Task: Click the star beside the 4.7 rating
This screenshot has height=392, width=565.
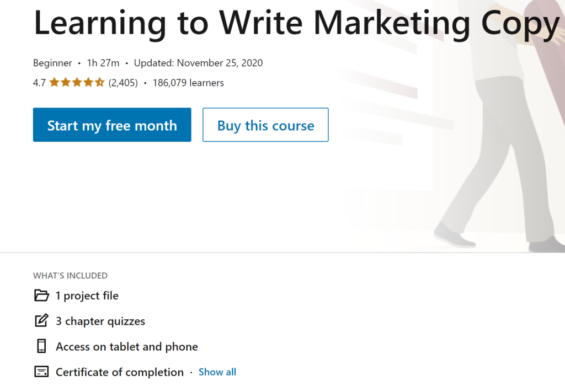Action: point(55,82)
